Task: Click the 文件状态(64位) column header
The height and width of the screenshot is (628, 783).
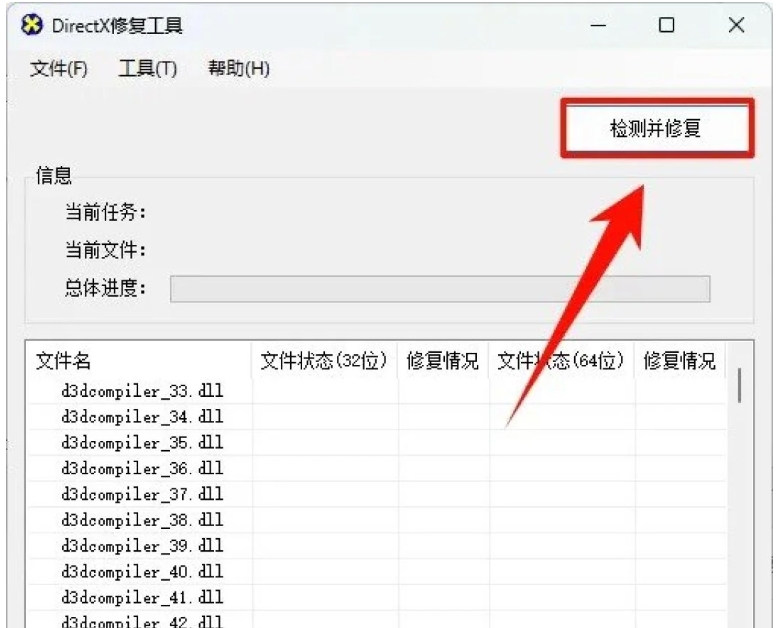Action: click(x=561, y=361)
